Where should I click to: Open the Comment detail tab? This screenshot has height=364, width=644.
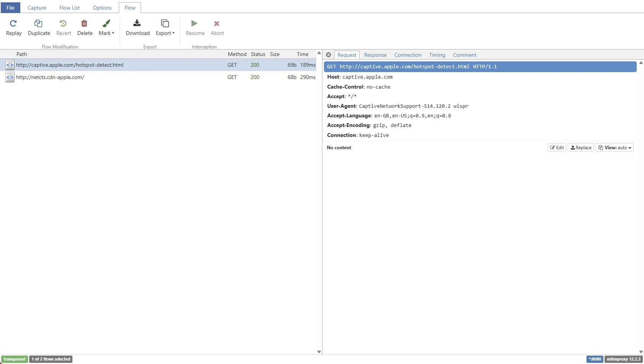[465, 55]
